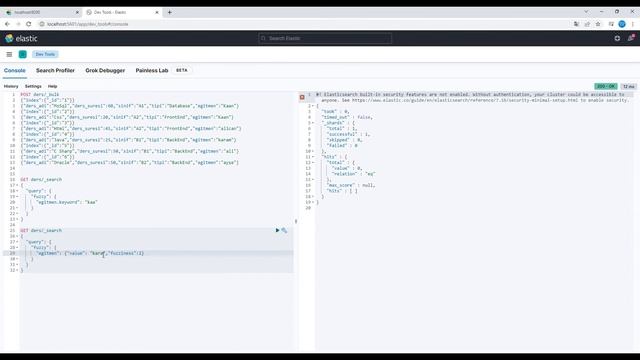The image size is (640, 360).
Task: Click the green space avatar
Action: (x=23, y=54)
